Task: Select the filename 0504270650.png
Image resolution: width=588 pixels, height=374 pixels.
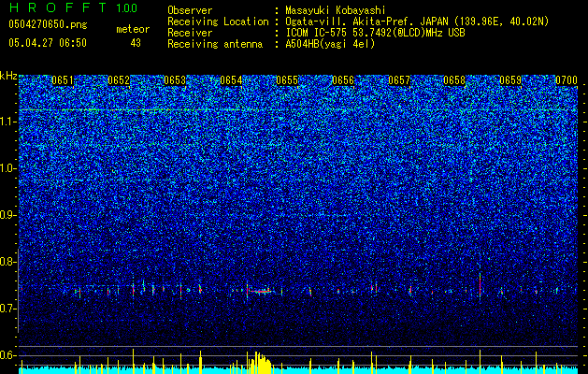Action: point(48,25)
